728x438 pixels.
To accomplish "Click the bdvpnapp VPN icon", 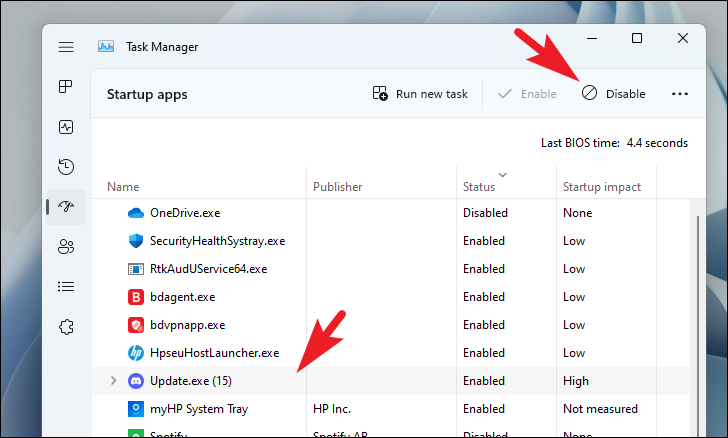I will (x=136, y=325).
